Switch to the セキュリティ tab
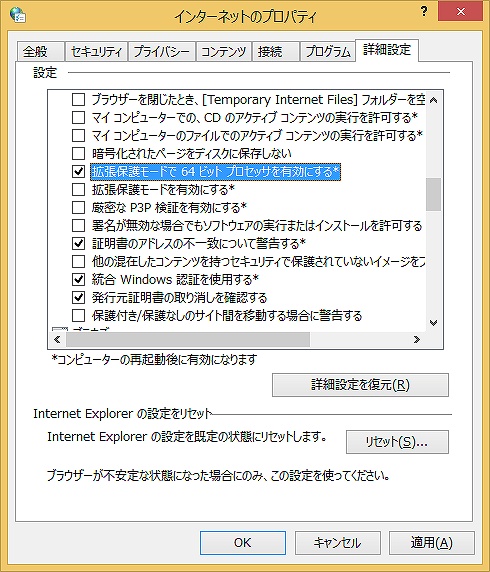Screen dimensions: 490x572 (x=96, y=51)
